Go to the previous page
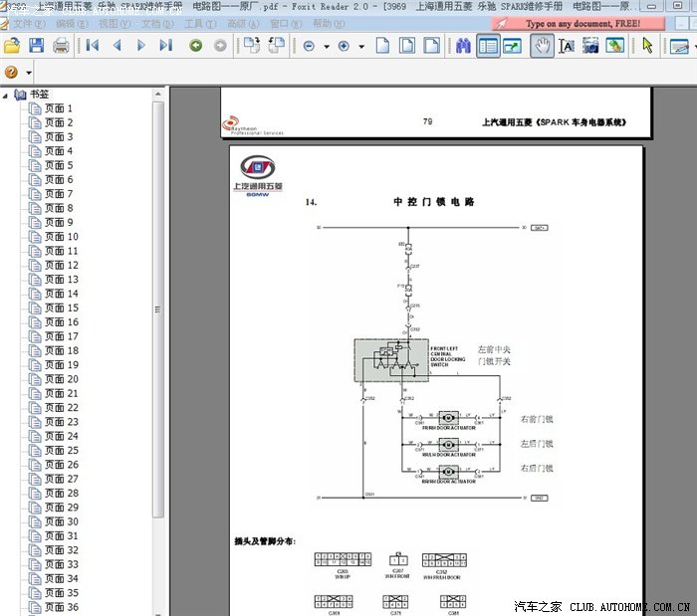 point(116,46)
